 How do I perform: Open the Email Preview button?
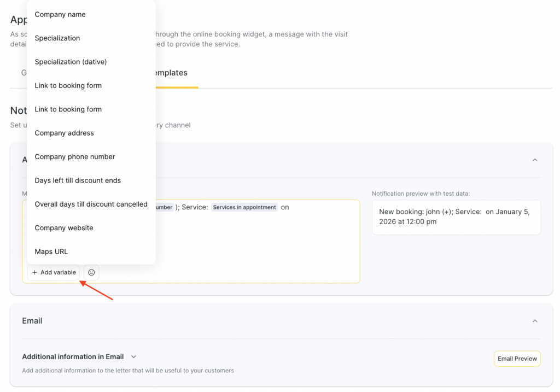pyautogui.click(x=517, y=359)
